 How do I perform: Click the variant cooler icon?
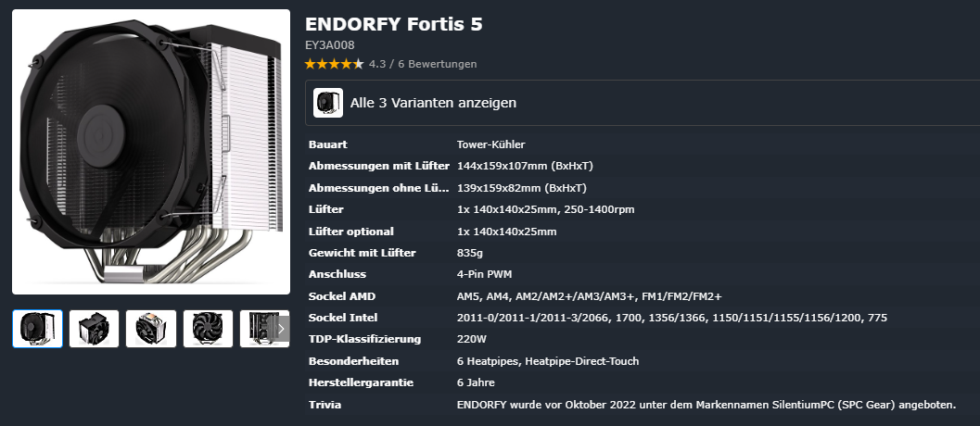(328, 103)
